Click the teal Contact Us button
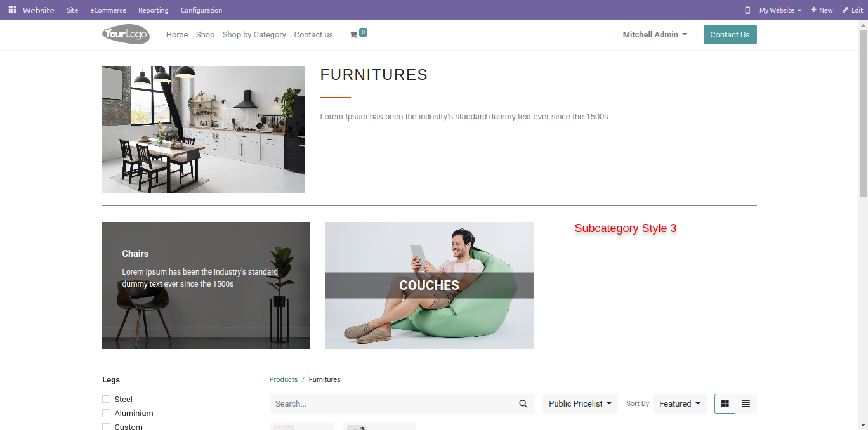The height and width of the screenshot is (430, 868). (x=730, y=35)
